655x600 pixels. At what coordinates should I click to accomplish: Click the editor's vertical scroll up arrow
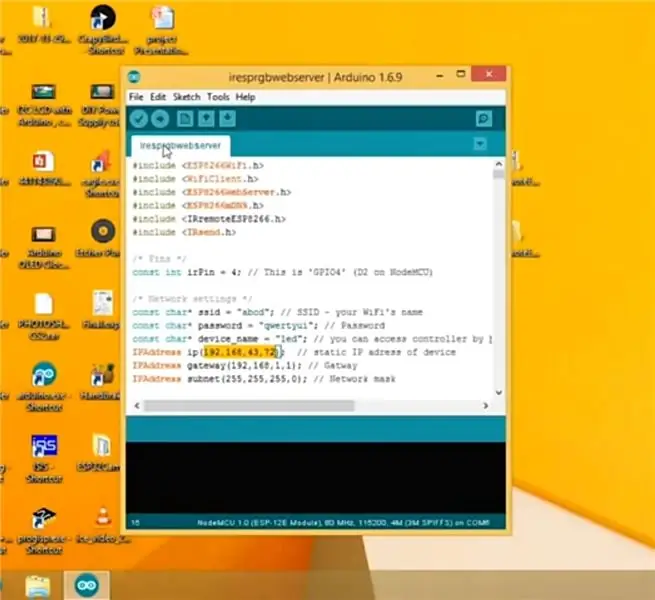498,164
